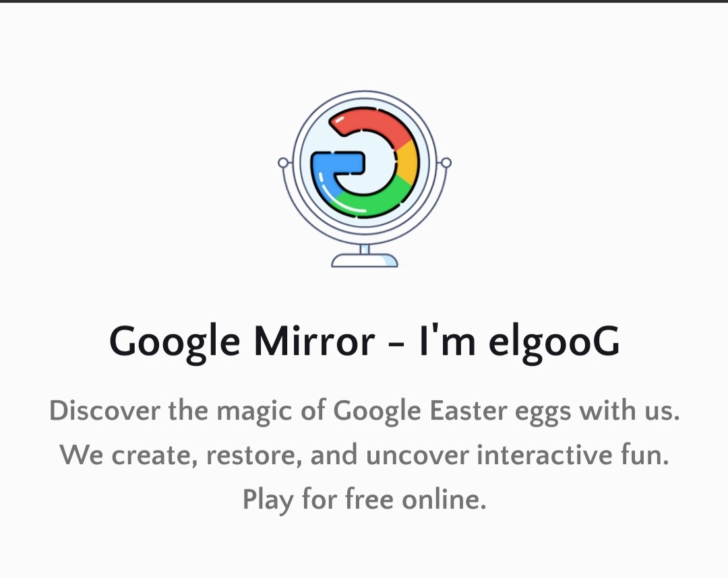Click the words "interactive fun"
728x578 pixels.
tap(573, 454)
